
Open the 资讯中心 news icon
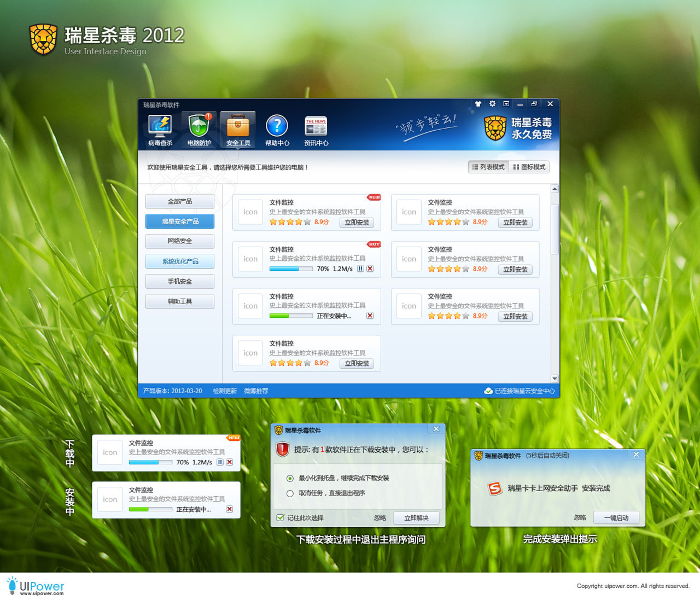316,130
